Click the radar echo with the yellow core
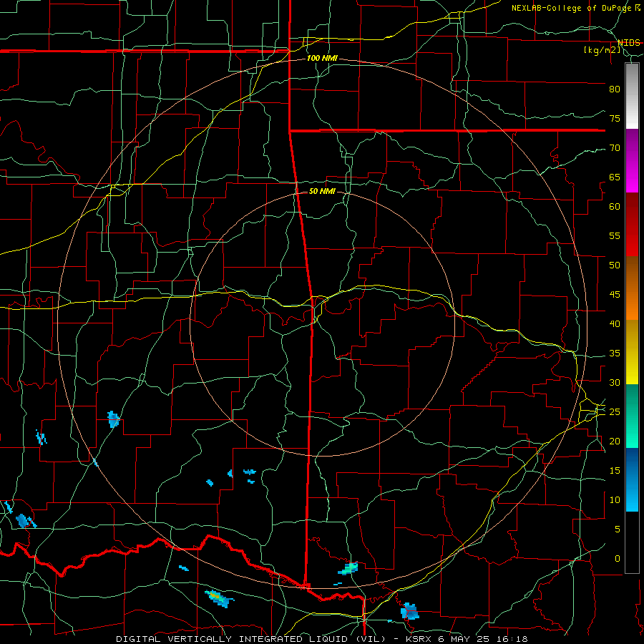Screen dimensions: 644x644 (220, 598)
